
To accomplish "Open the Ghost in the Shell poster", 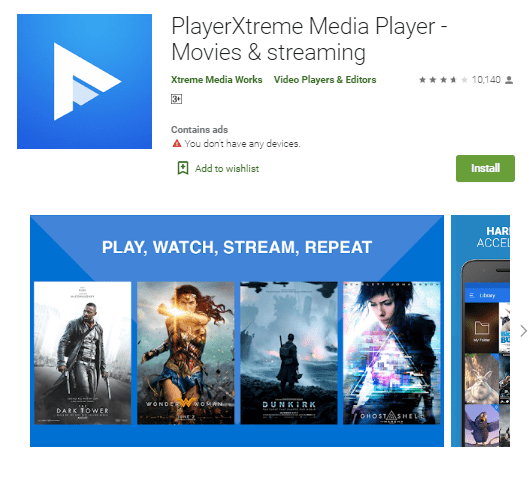I will (391, 353).
